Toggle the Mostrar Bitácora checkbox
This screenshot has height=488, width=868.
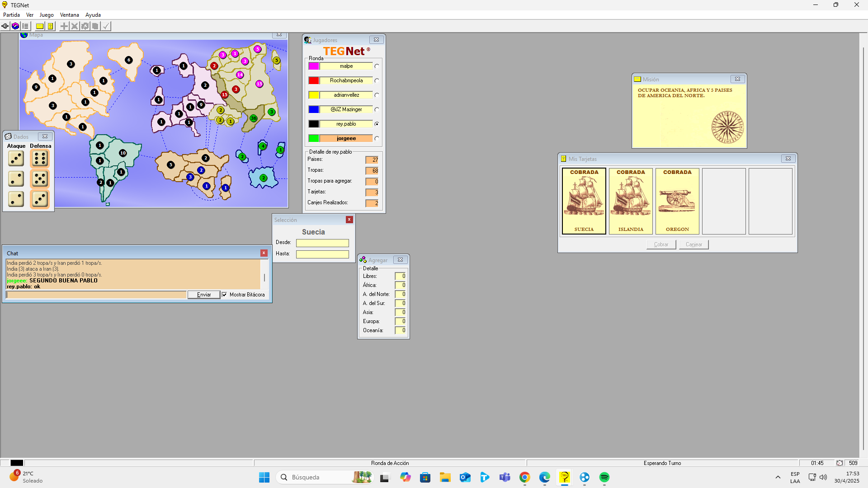tap(224, 295)
